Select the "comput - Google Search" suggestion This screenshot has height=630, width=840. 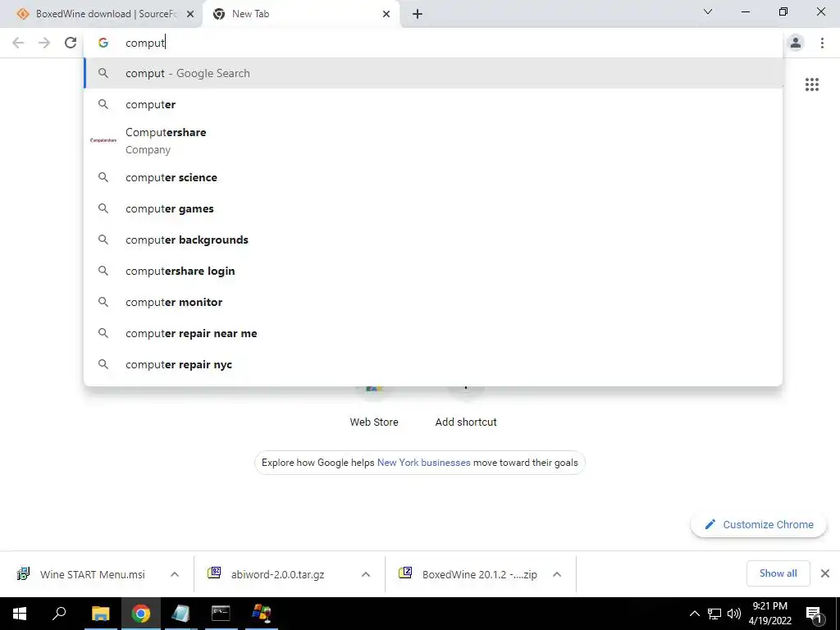pyautogui.click(x=433, y=73)
